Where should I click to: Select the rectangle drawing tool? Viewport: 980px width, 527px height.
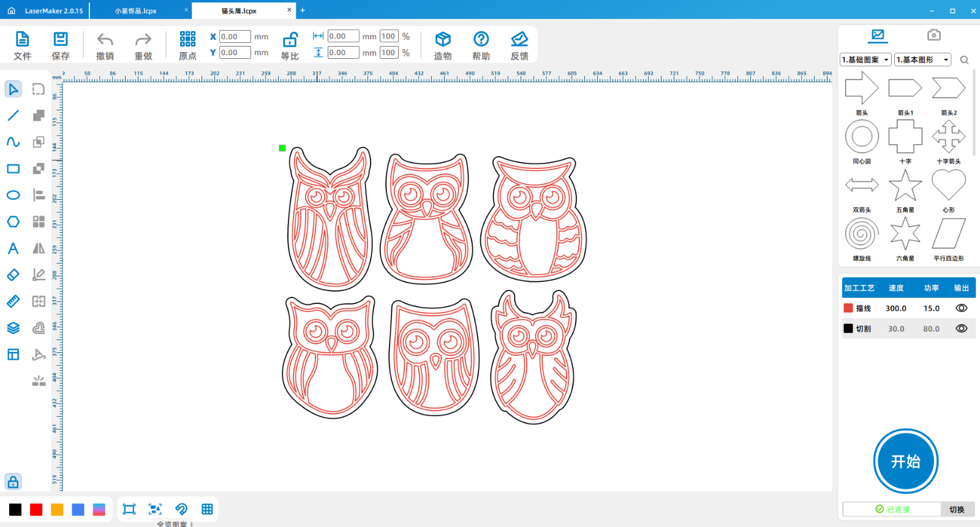click(x=13, y=169)
